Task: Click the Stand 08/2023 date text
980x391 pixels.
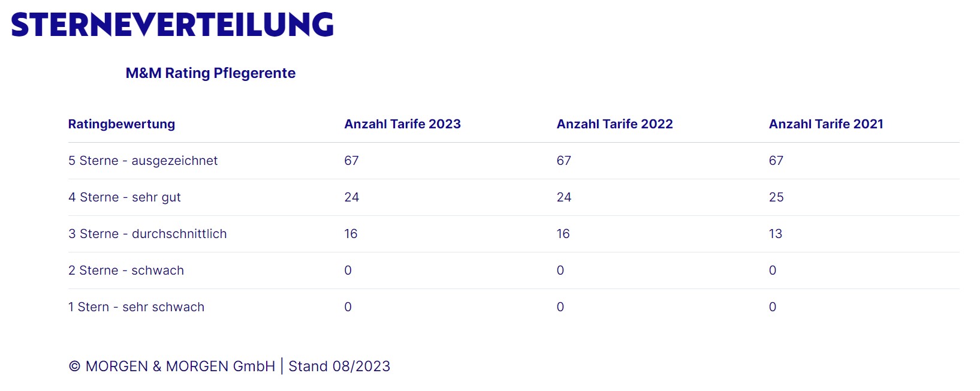Action: click(339, 366)
